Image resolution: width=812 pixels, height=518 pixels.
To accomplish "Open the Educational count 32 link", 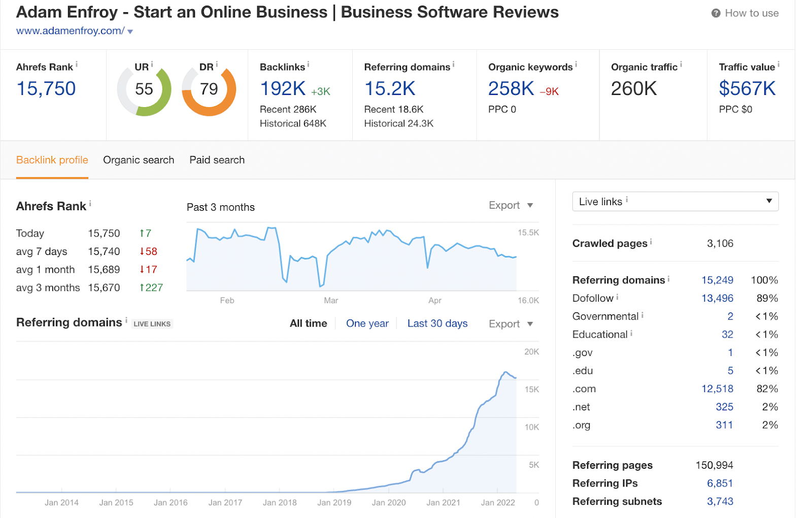I will (727, 335).
